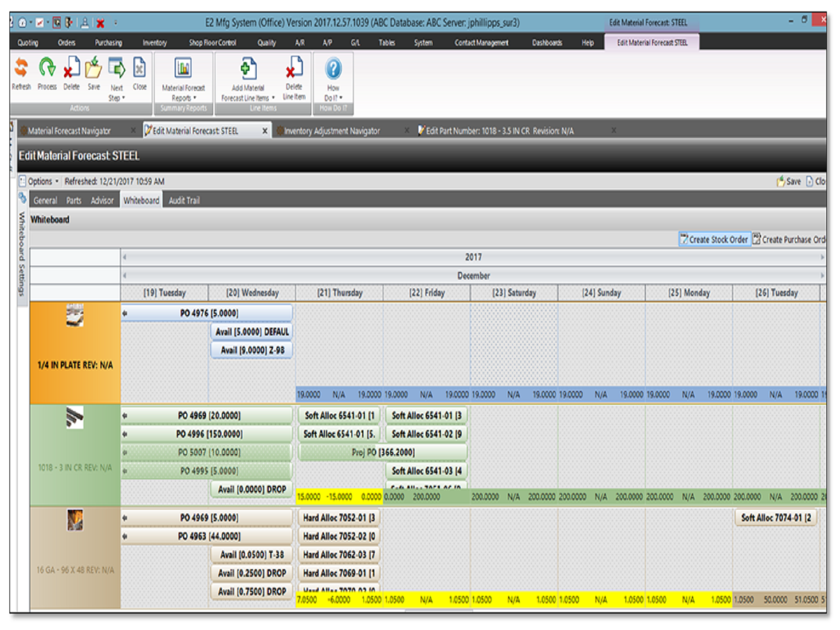Viewport: 840px width, 630px height.
Task: Select the Proj PO [366.2000] block
Action: point(383,453)
